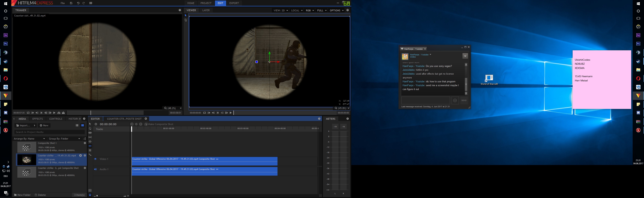
Task: Click the Search in Project Media field
Action: tap(50, 132)
